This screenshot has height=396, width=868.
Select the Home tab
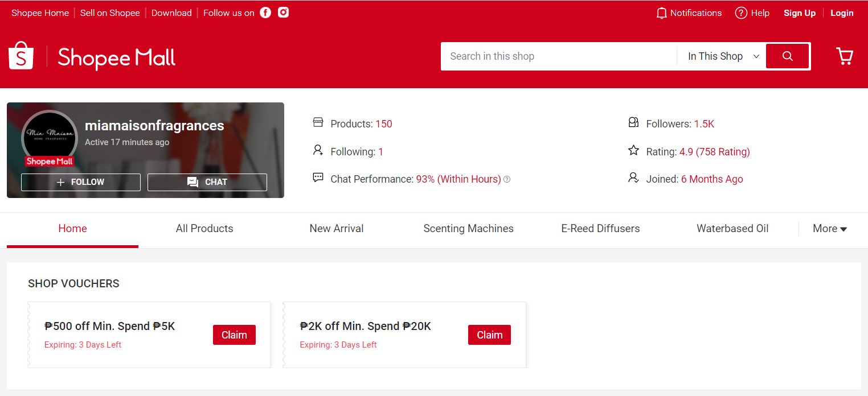pos(72,229)
